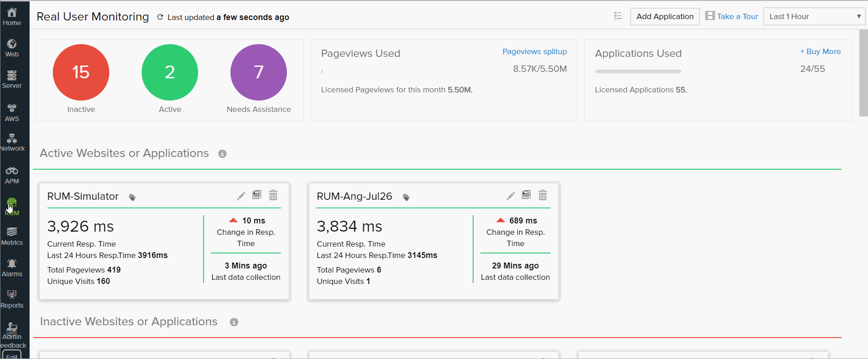The width and height of the screenshot is (868, 359).
Task: Navigate to AWS monitoring in sidebar
Action: 12,113
